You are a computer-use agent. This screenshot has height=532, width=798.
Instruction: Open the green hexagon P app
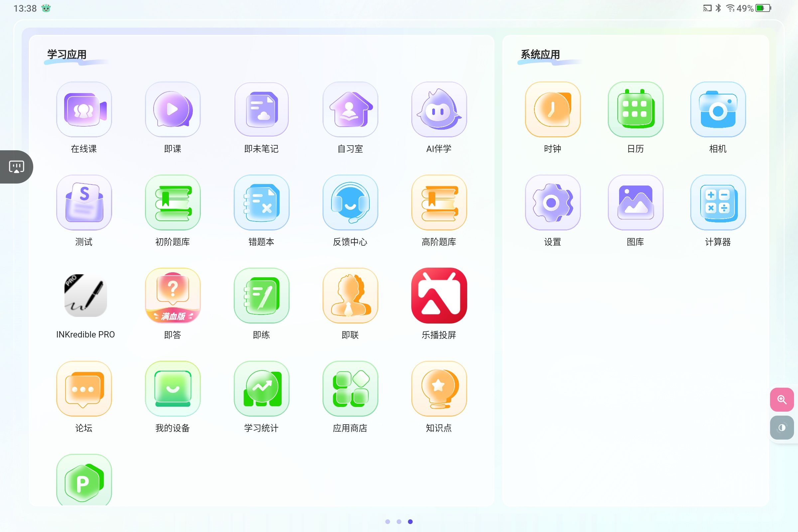coord(84,480)
